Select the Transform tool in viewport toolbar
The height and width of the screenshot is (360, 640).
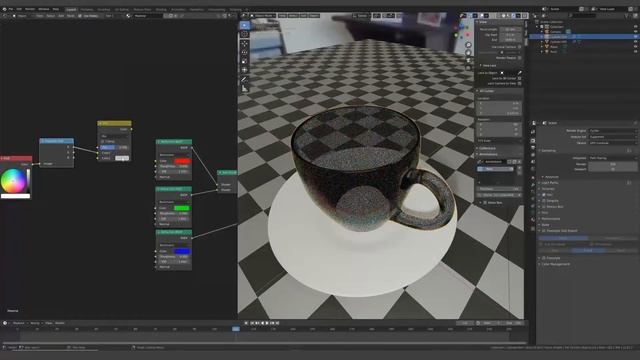[x=244, y=70]
